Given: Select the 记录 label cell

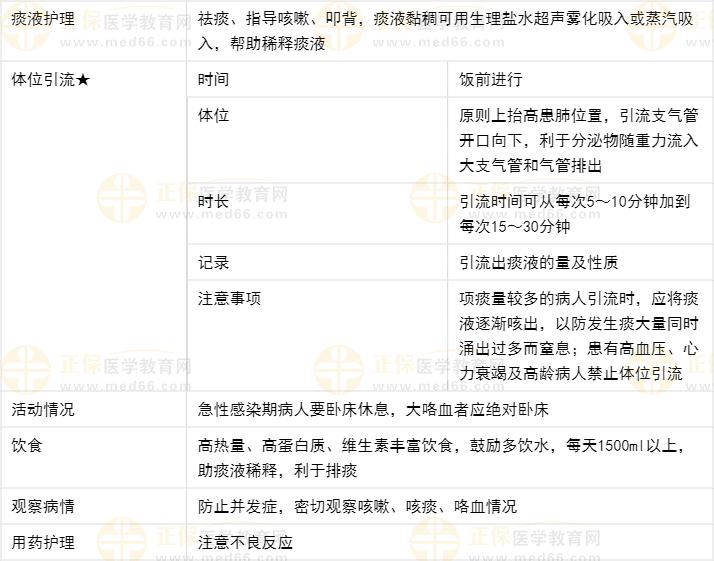Looking at the screenshot, I should pyautogui.click(x=213, y=263).
